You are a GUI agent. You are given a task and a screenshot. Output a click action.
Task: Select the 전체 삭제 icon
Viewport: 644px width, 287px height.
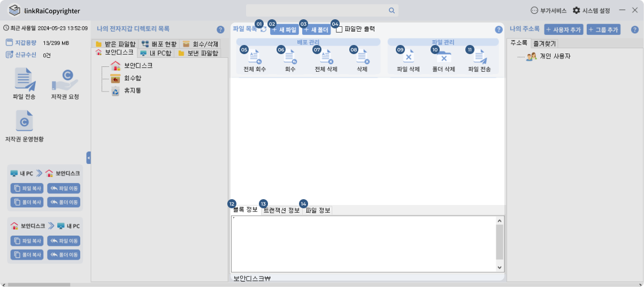(326, 56)
